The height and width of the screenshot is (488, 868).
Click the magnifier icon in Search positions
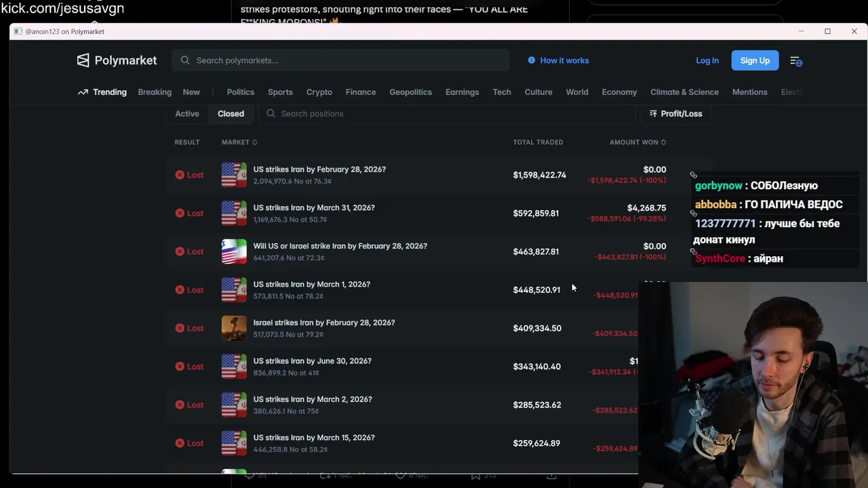tap(271, 114)
